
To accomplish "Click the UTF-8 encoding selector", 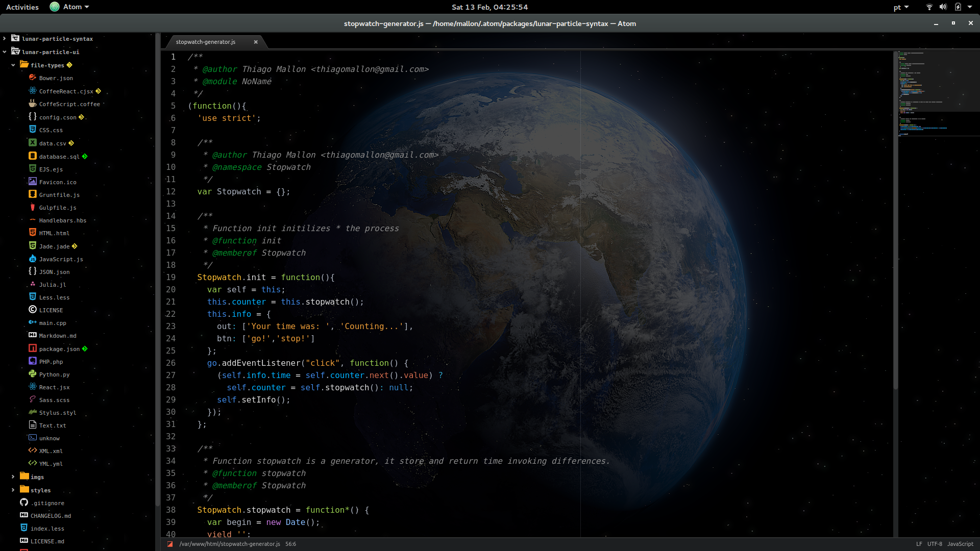I will click(934, 544).
